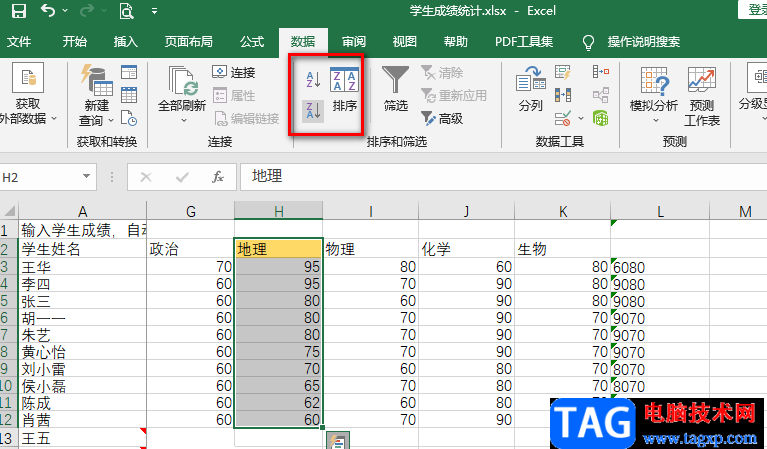Image resolution: width=767 pixels, height=449 pixels.
Task: Click the 从表格 icon in 获取和转换
Action: (x=129, y=95)
